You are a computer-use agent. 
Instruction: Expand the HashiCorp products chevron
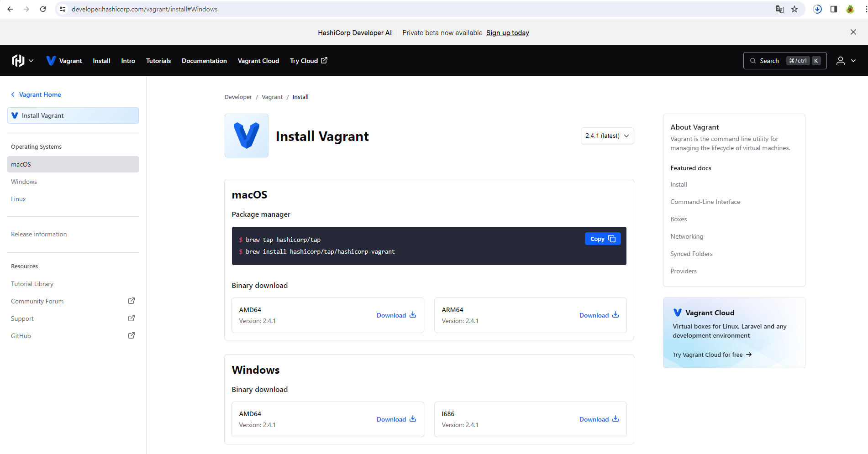point(31,61)
